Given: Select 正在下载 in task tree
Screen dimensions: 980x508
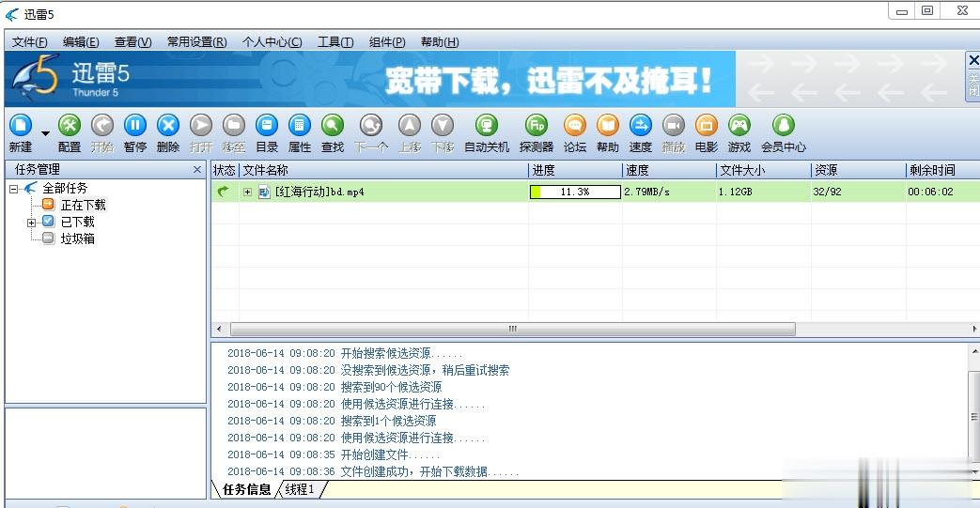Looking at the screenshot, I should 83,205.
